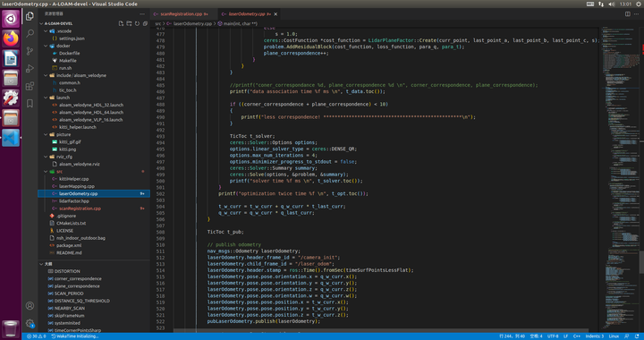Viewport: 644px width, 340px height.
Task: Open the Manage gear icon
Action: (30, 323)
